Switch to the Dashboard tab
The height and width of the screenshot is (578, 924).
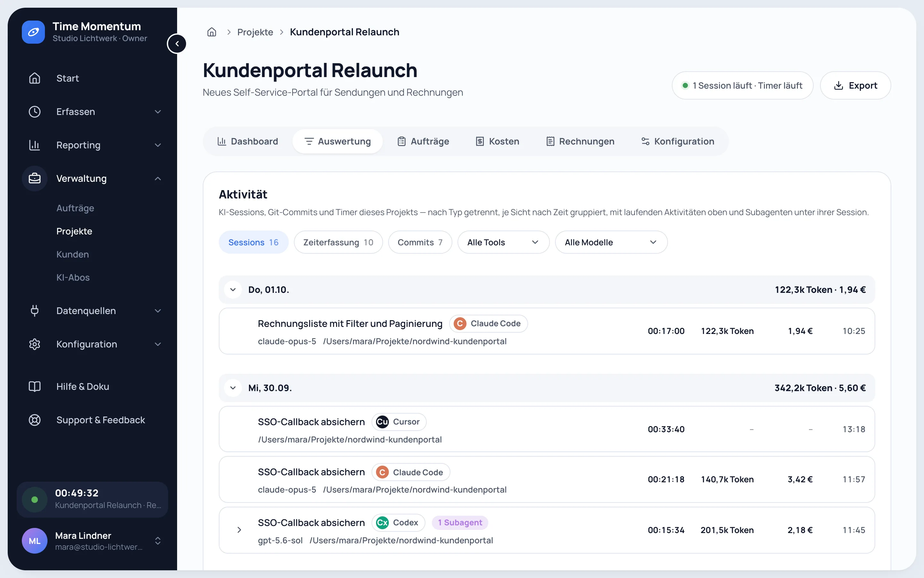[x=247, y=141]
